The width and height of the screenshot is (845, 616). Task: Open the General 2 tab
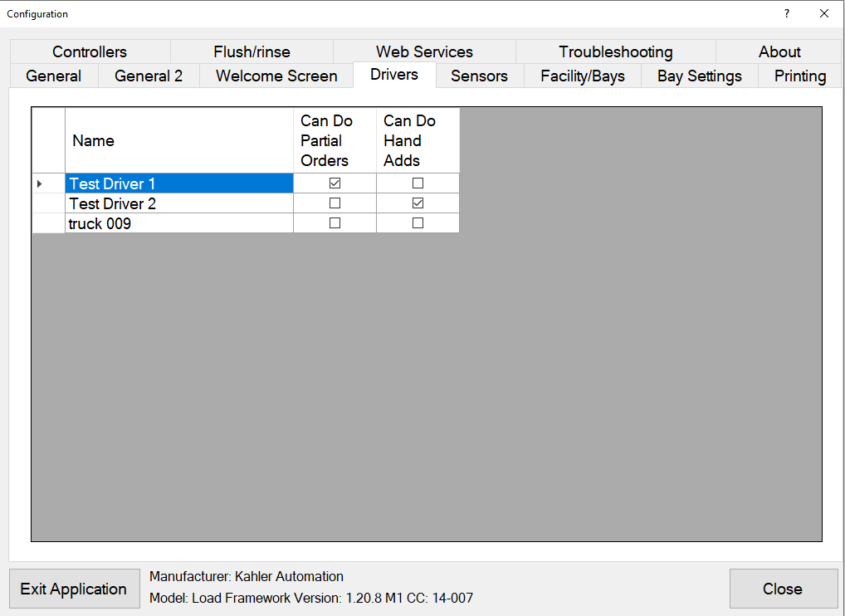(149, 76)
